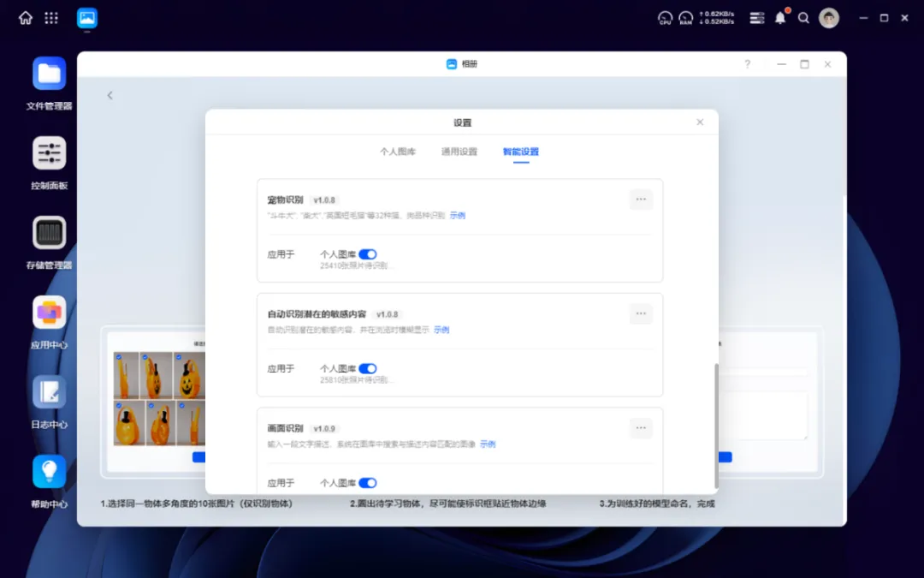This screenshot has height=578, width=924.
Task: Open the 画面识别 more options menu
Action: point(641,428)
